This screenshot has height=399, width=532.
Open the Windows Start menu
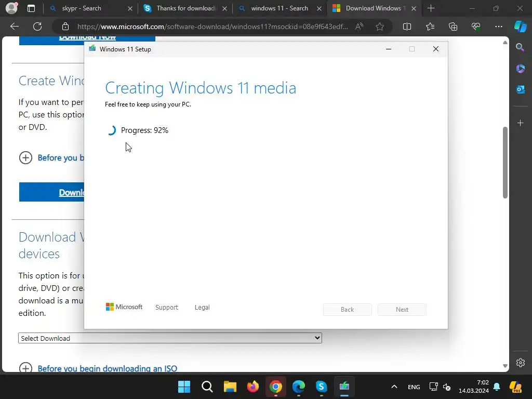point(184,387)
